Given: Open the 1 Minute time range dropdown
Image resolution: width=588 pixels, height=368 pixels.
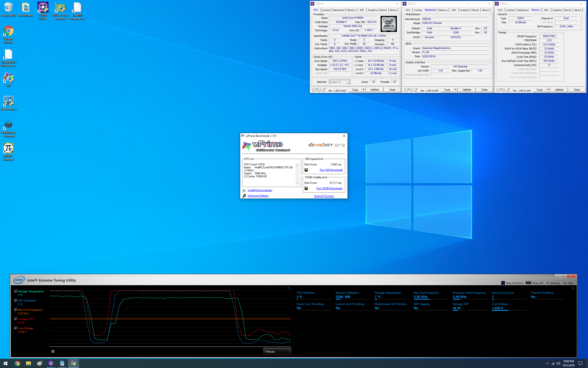Looking at the screenshot, I should [x=277, y=351].
